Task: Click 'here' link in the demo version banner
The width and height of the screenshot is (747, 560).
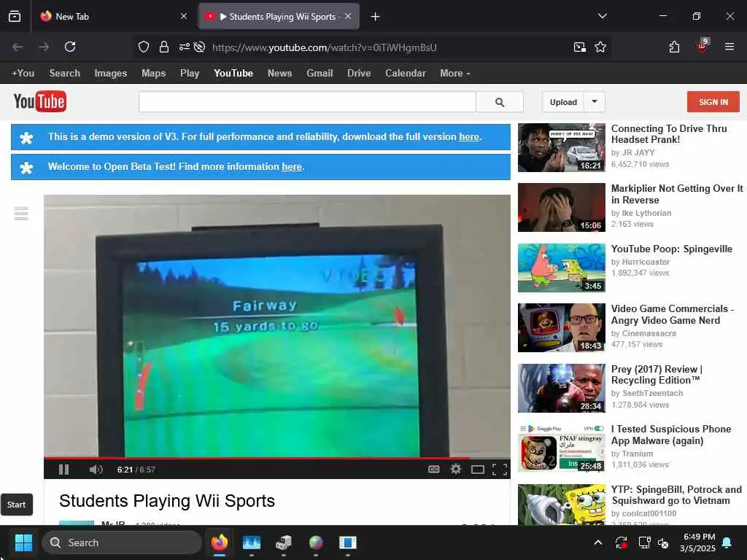Action: click(x=469, y=136)
